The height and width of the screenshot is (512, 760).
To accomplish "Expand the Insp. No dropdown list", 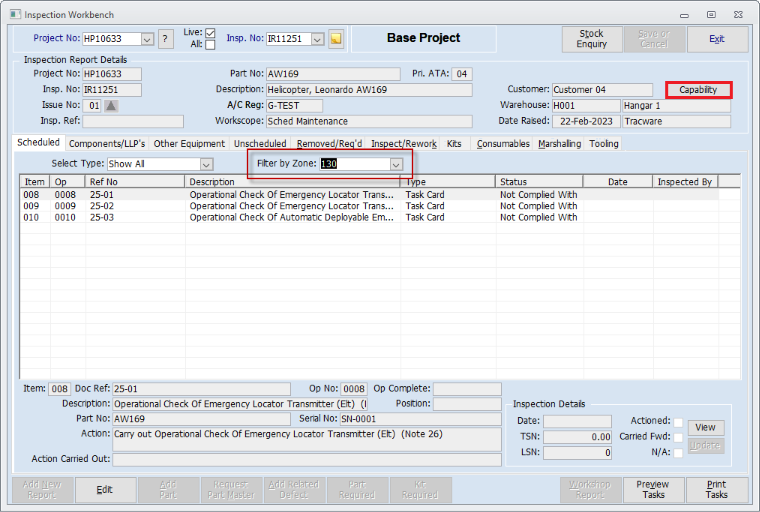I will (318, 39).
